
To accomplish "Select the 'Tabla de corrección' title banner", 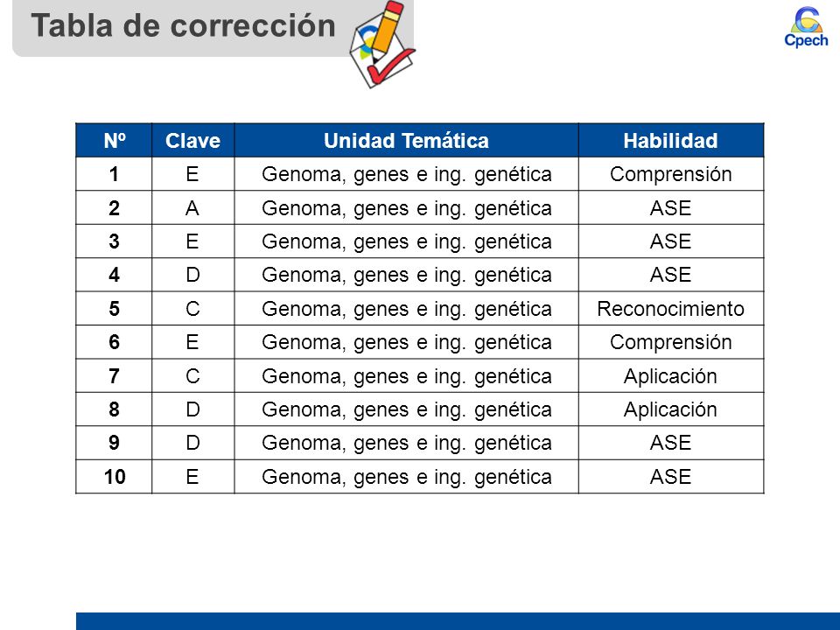I will pos(213,28).
